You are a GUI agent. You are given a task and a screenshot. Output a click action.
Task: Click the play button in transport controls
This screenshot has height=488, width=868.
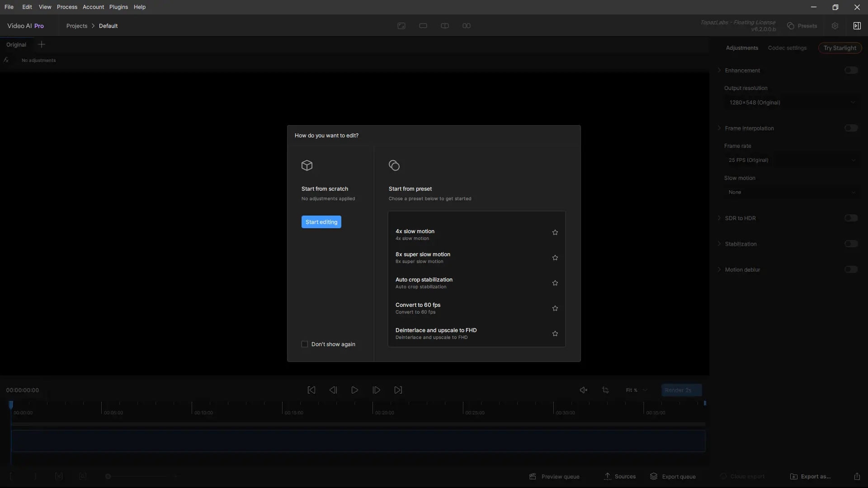[354, 390]
